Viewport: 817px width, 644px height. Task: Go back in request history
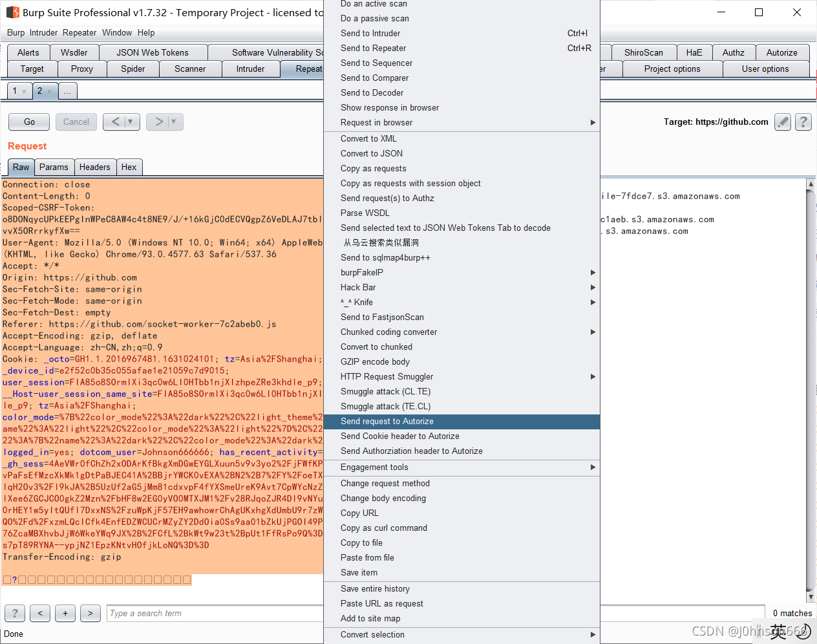point(116,122)
